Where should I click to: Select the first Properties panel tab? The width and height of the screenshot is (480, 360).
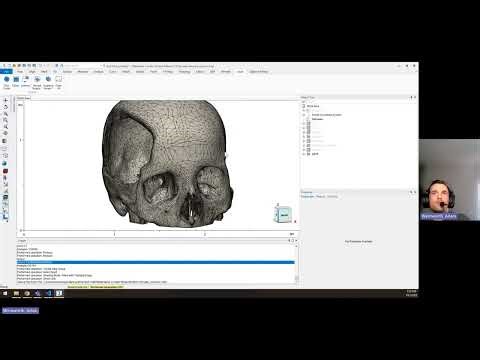307,197
